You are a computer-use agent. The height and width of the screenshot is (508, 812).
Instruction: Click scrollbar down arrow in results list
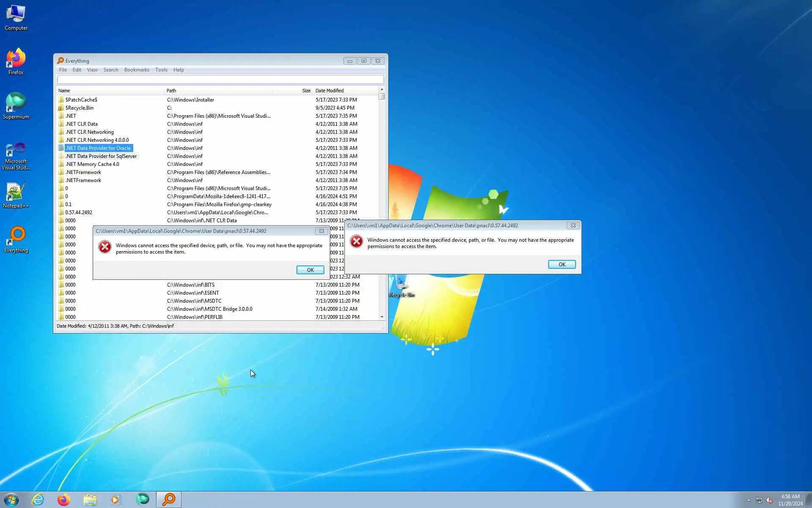click(382, 317)
